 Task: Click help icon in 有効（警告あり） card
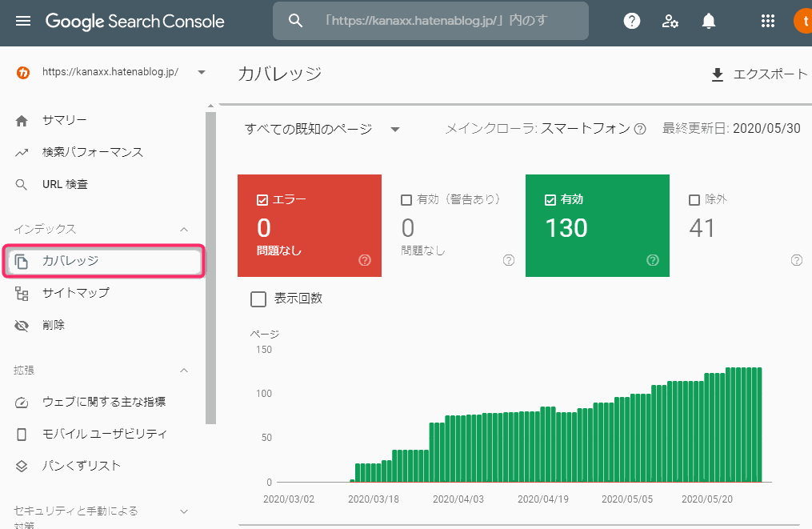click(x=509, y=260)
